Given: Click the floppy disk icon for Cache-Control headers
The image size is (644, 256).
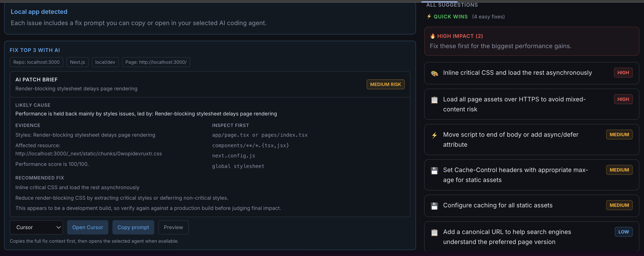Looking at the screenshot, I should [434, 170].
